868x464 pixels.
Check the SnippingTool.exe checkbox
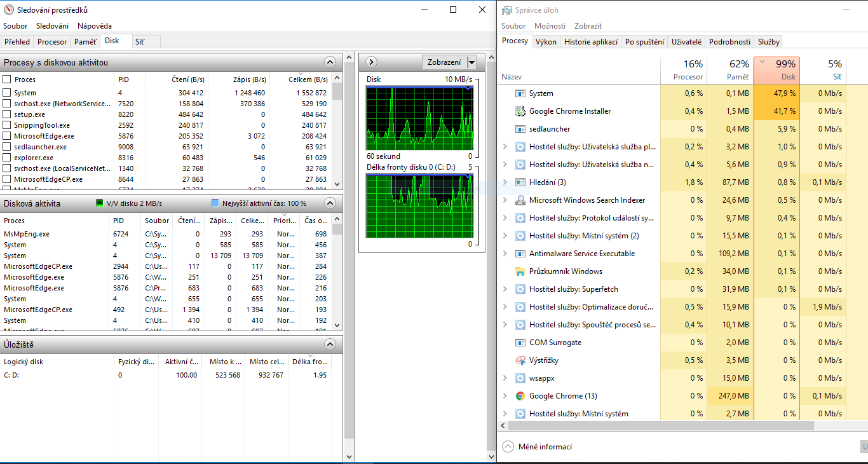coord(7,125)
